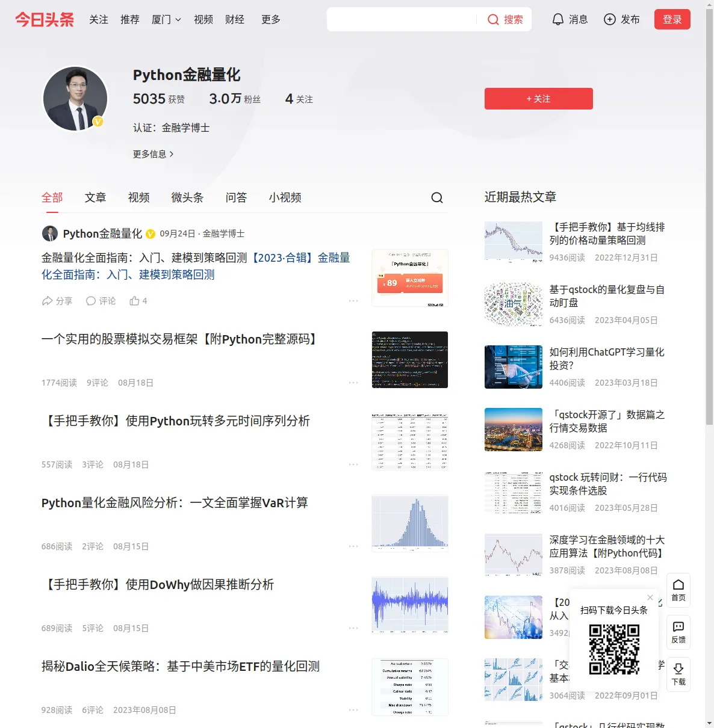Click thumbnail of 金融量化全面指南 post
This screenshot has width=714, height=728.
coord(410,278)
